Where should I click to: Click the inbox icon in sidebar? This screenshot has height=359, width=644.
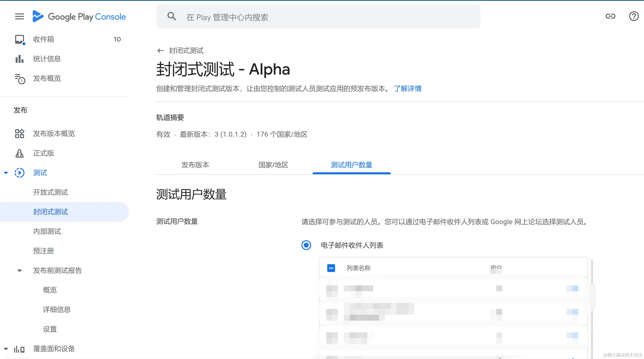point(20,39)
